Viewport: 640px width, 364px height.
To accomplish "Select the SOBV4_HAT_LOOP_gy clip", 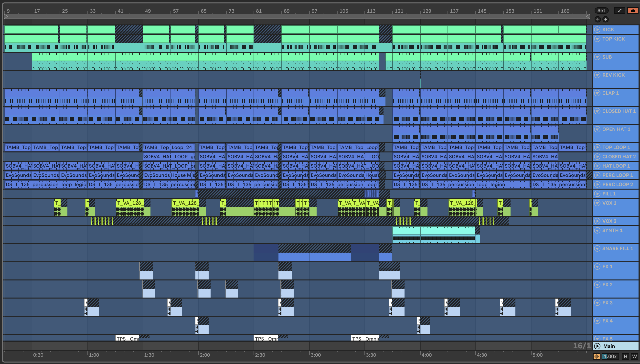I will point(169,157).
